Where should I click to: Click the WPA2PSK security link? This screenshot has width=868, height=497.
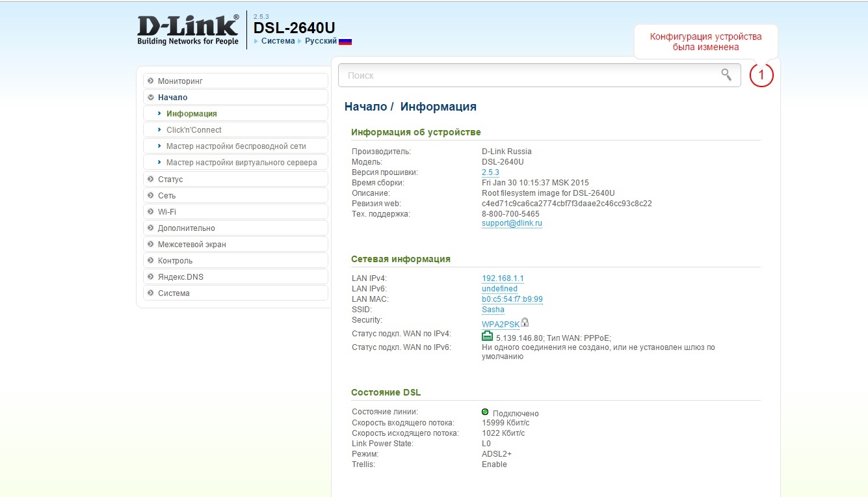501,324
